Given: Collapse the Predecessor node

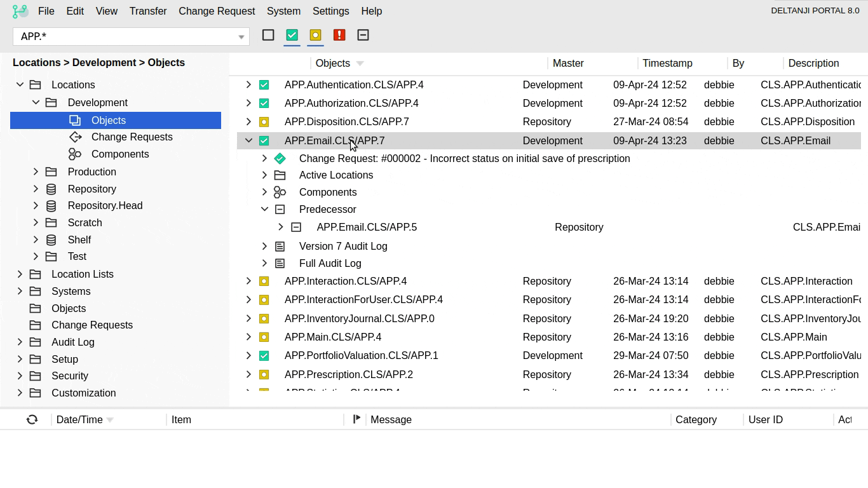Looking at the screenshot, I should [264, 209].
